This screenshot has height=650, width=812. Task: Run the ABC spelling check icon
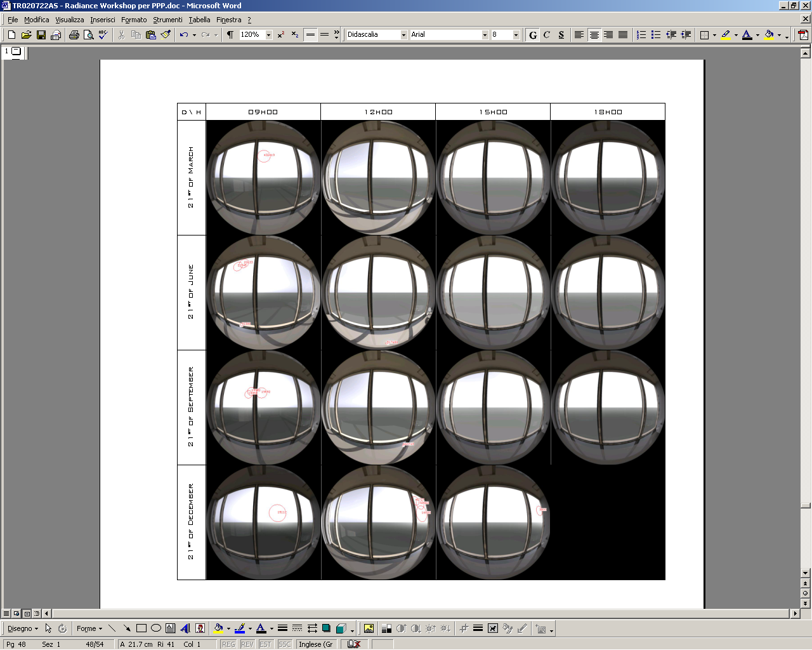tap(103, 35)
